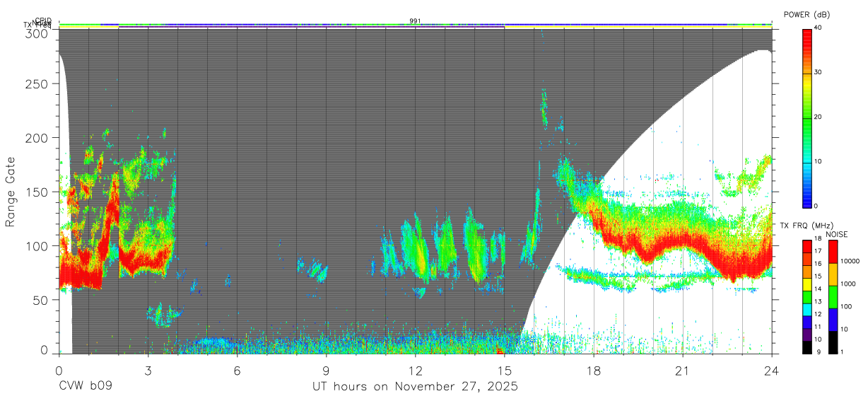Screen dimensions: 868x401
Task: Select the purple 10–11 MHz frequency swatch
Action: click(x=807, y=333)
